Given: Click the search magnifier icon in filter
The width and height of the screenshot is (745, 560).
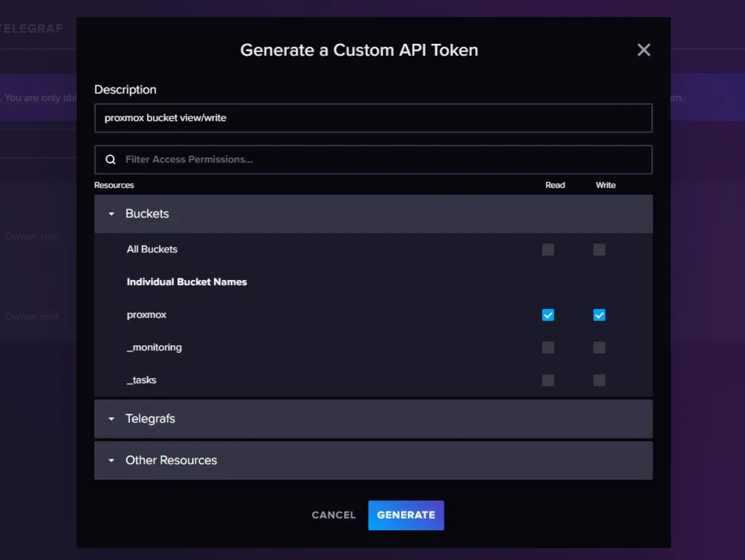Looking at the screenshot, I should click(x=111, y=160).
